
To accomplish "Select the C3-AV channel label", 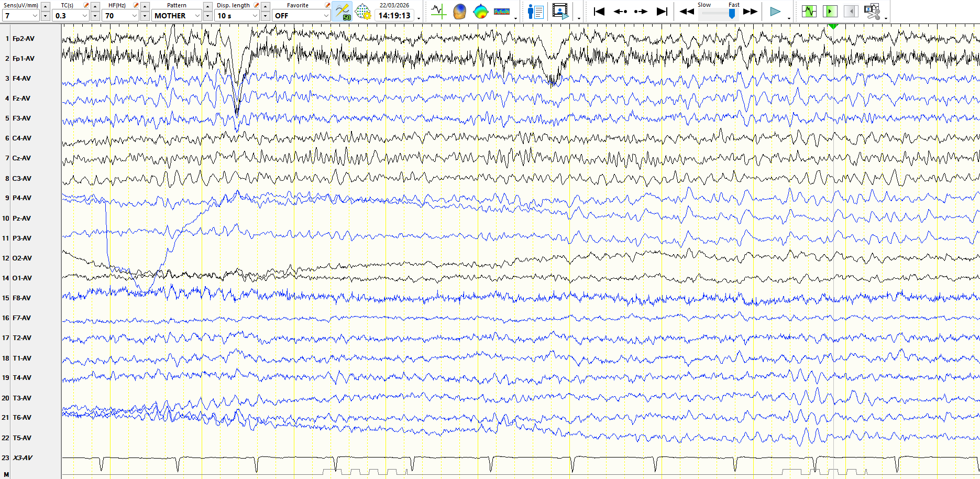I will 22,179.
